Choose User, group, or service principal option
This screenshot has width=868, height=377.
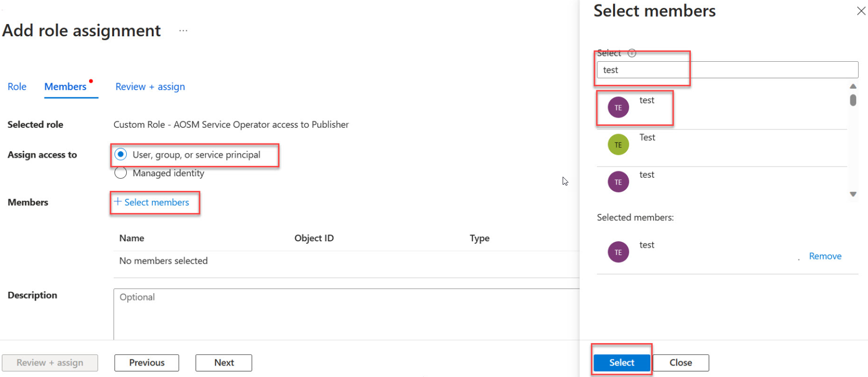(121, 155)
